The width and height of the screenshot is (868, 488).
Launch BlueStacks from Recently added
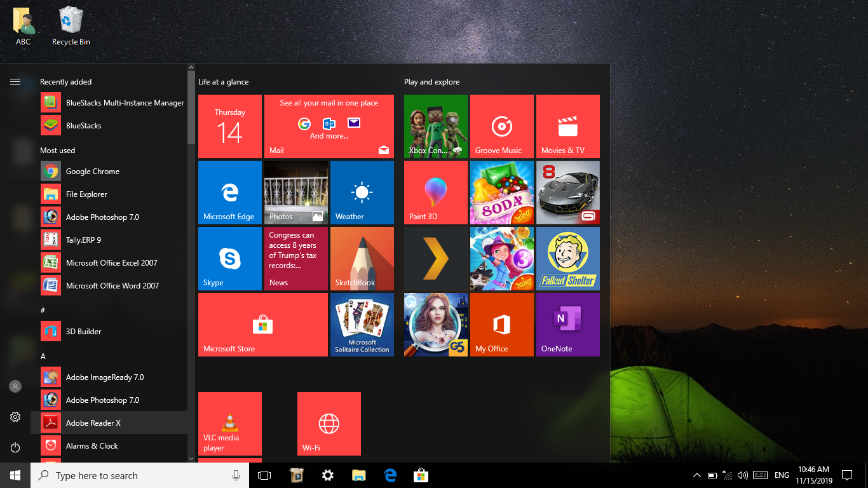(x=109, y=126)
